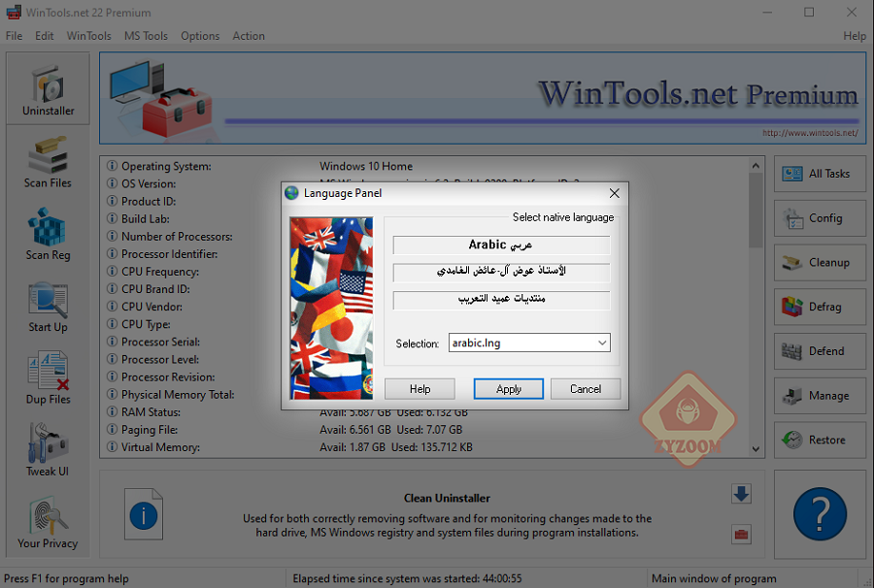Screen dimensions: 874x588
Task: Click the WinTools.net app icon in title bar
Action: coord(14,13)
